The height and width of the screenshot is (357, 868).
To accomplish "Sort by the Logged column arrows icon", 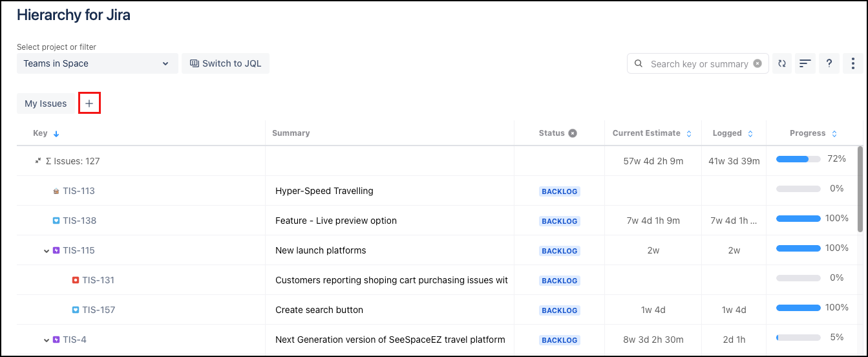I will click(x=750, y=134).
